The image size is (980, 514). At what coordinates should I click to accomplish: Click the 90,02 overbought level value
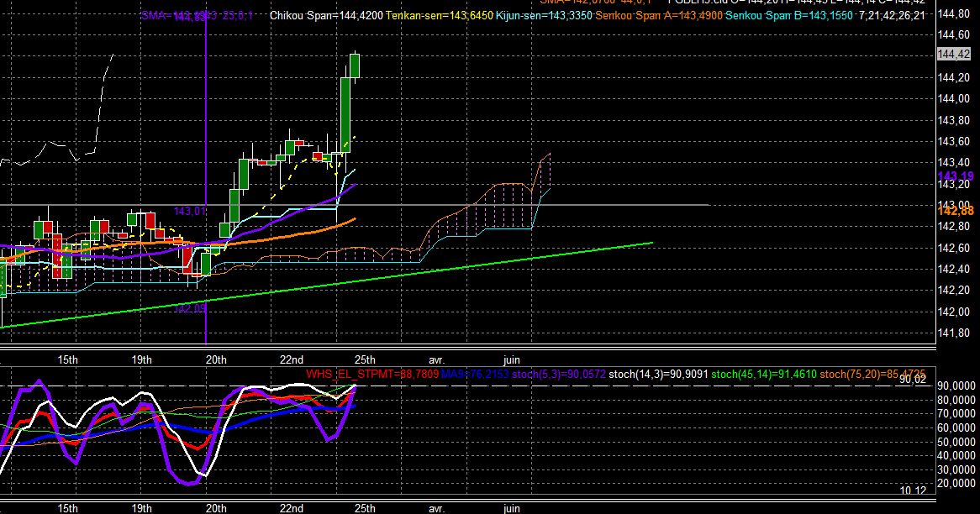913,379
